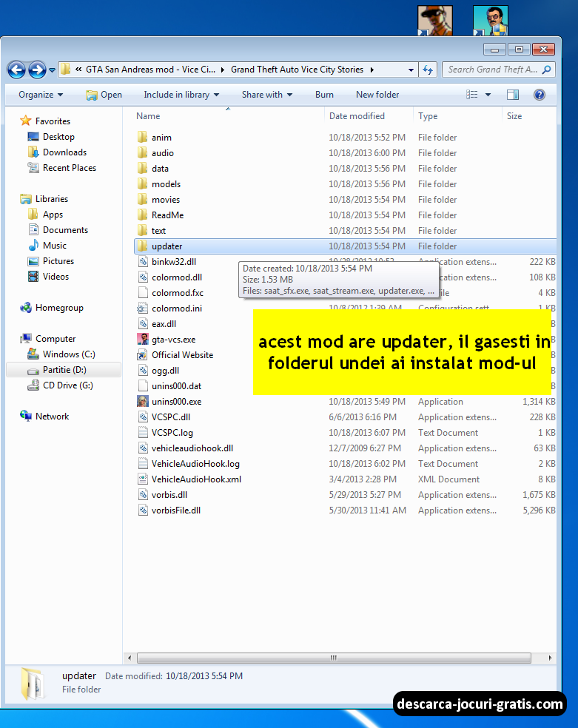Open Homegroup in navigation pane

coord(59,308)
